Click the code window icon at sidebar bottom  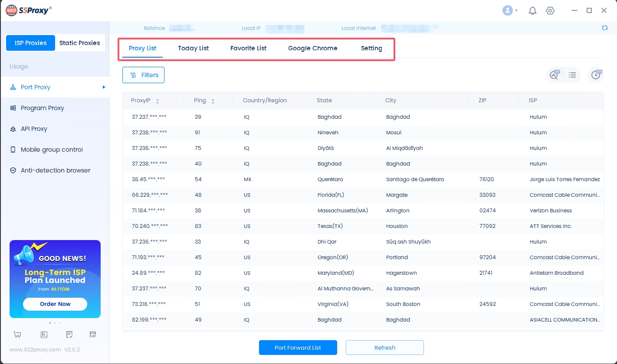[x=93, y=335]
